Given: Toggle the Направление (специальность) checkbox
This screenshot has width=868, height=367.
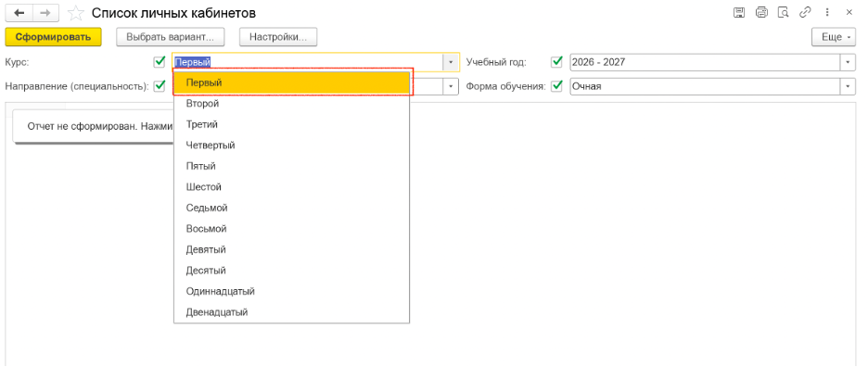Looking at the screenshot, I should pos(160,86).
